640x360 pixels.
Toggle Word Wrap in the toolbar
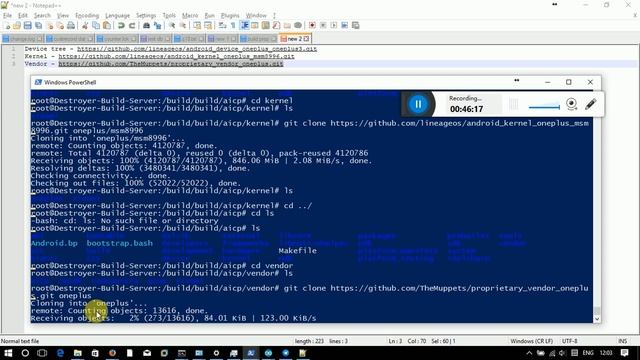(x=222, y=25)
